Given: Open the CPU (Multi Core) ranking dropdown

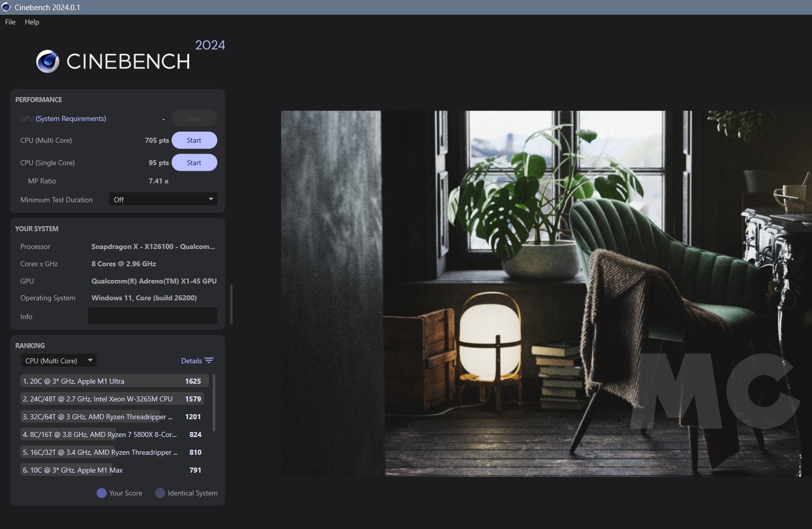Looking at the screenshot, I should point(58,361).
